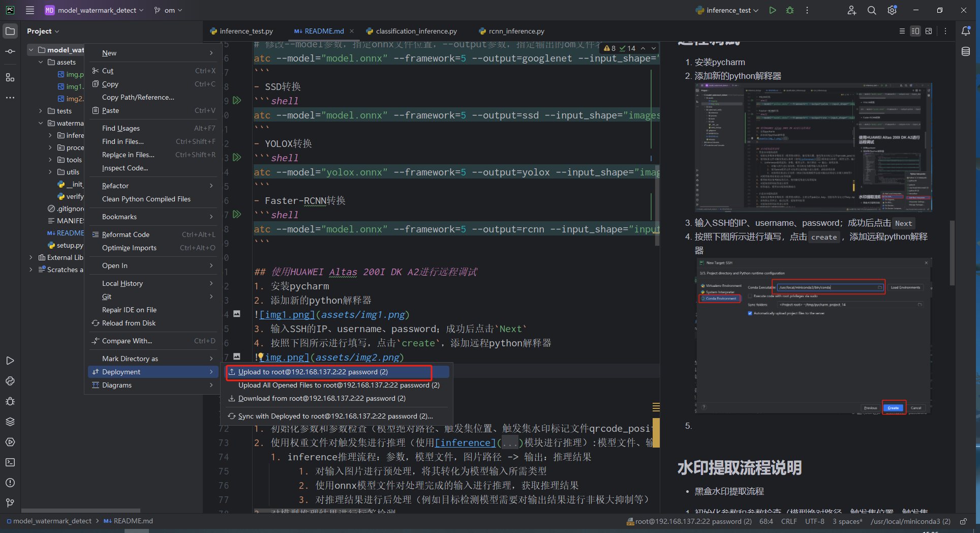980x533 pixels.
Task: Collapse the model_watermark_detect root folder
Action: 31,50
